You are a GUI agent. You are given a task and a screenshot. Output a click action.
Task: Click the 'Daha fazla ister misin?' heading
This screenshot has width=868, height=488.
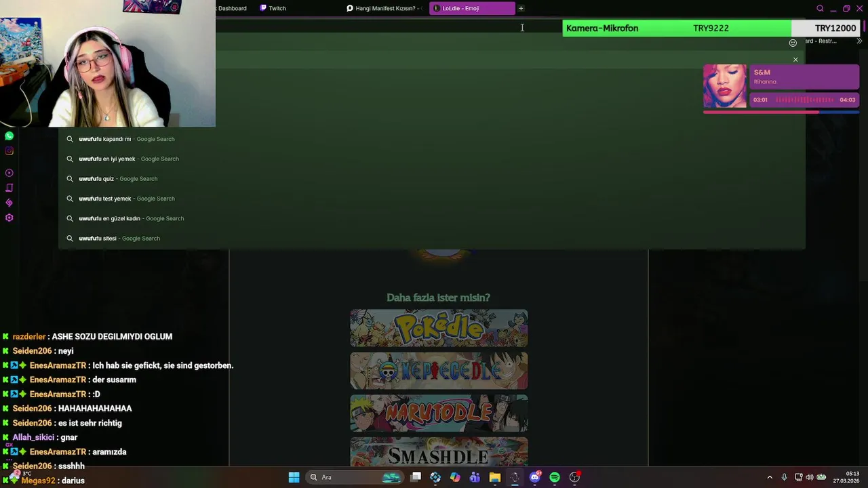(x=438, y=298)
